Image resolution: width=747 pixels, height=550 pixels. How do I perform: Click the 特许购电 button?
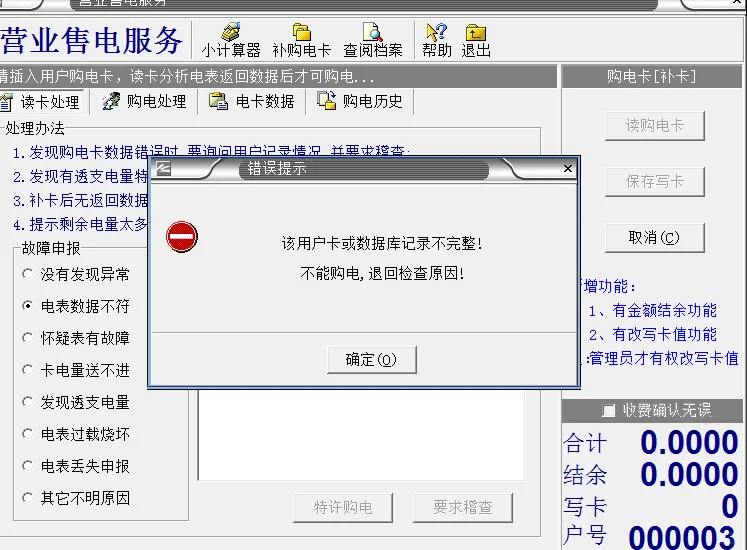[343, 508]
